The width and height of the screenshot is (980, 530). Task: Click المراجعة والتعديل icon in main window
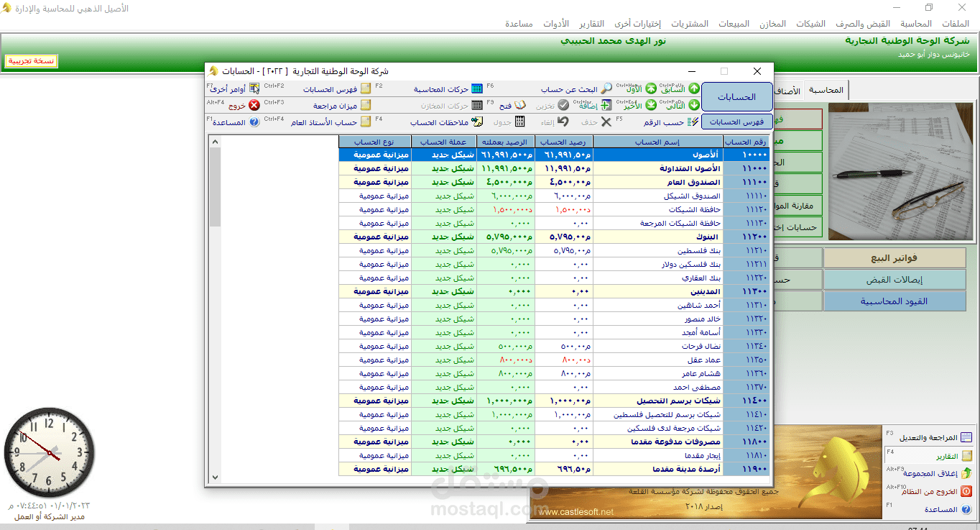coord(966,437)
